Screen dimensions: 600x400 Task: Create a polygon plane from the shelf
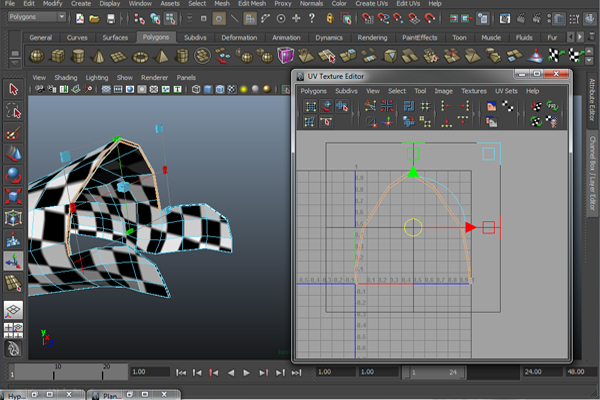point(119,57)
